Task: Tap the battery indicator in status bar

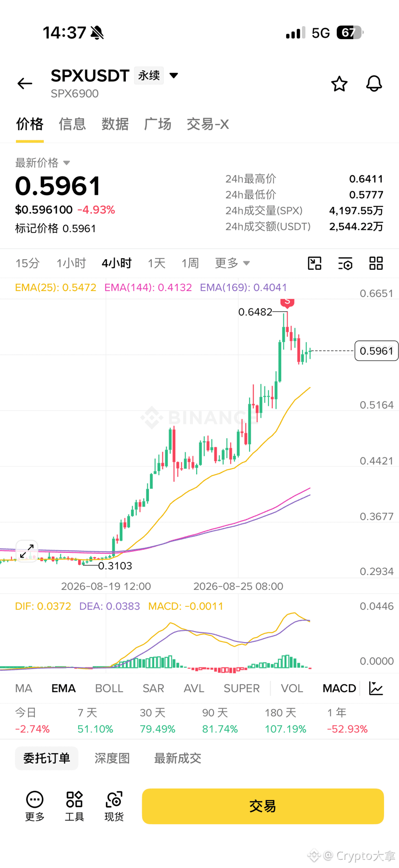Action: click(x=350, y=33)
